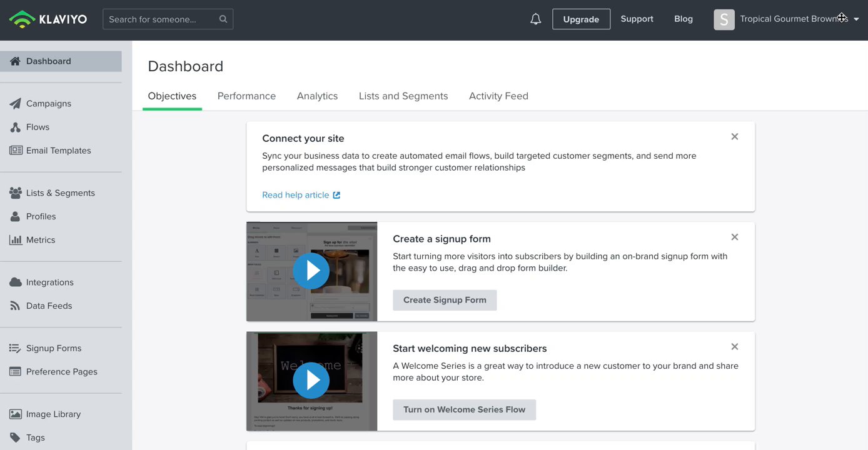The image size is (868, 450).
Task: Switch to the Performance tab
Action: (246, 96)
